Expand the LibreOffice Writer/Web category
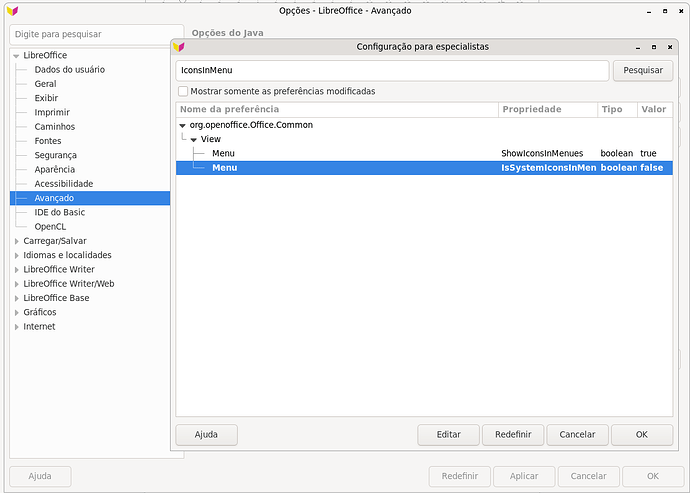Viewport: 690px width, 493px height. point(16,284)
